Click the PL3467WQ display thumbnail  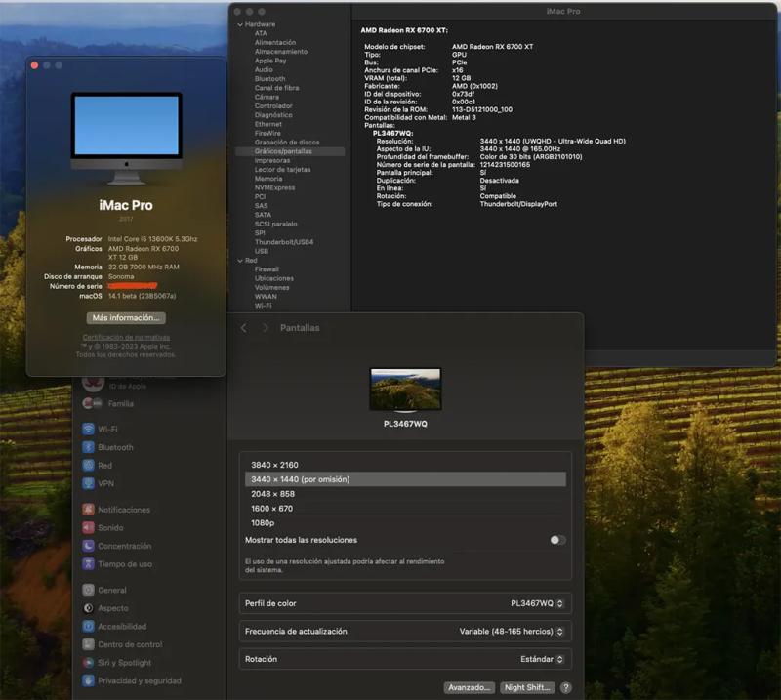pos(405,389)
